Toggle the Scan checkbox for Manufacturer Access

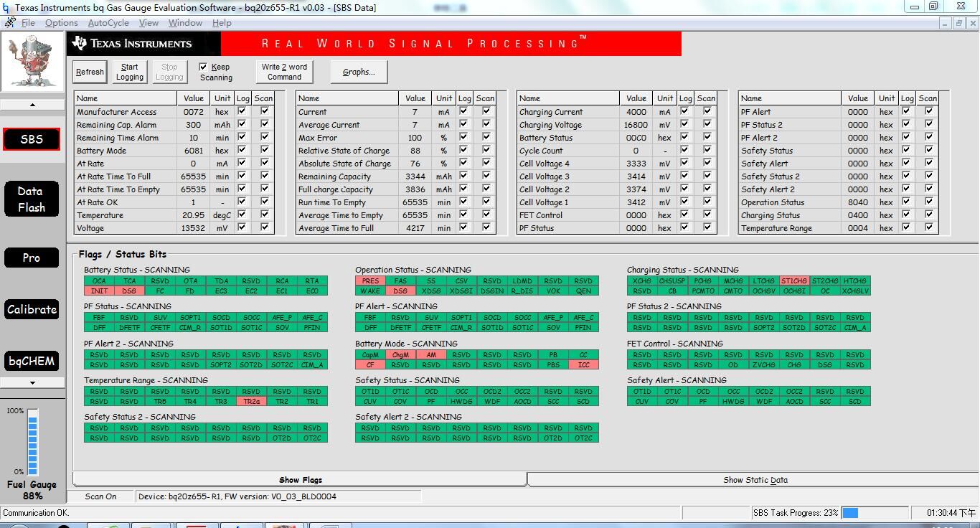coord(265,111)
